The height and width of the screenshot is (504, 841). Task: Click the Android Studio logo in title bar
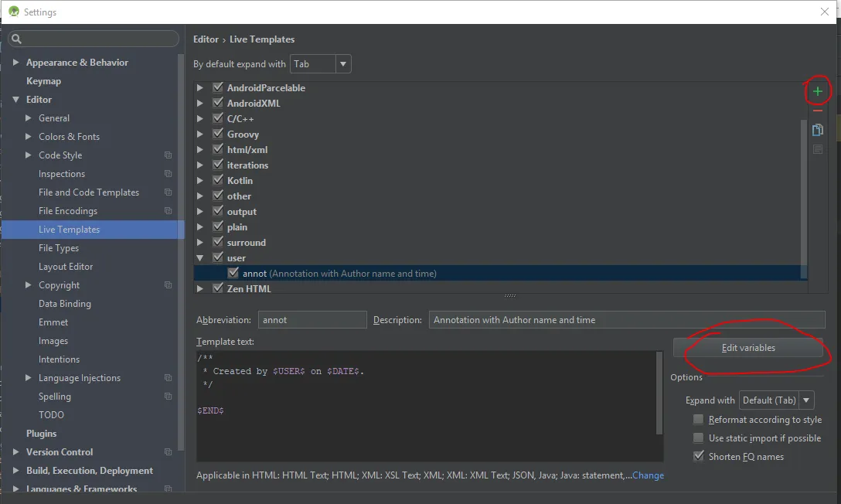pyautogui.click(x=13, y=12)
